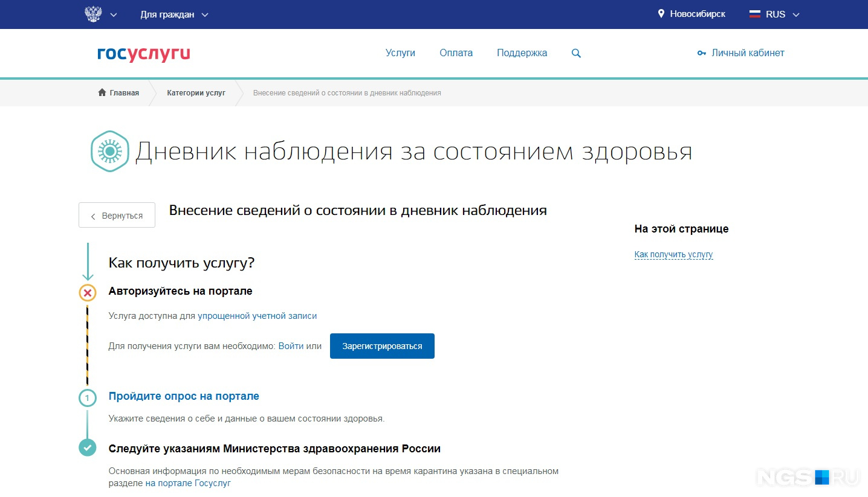Expand the chevron next to the emblem
The image size is (868, 497).
114,15
